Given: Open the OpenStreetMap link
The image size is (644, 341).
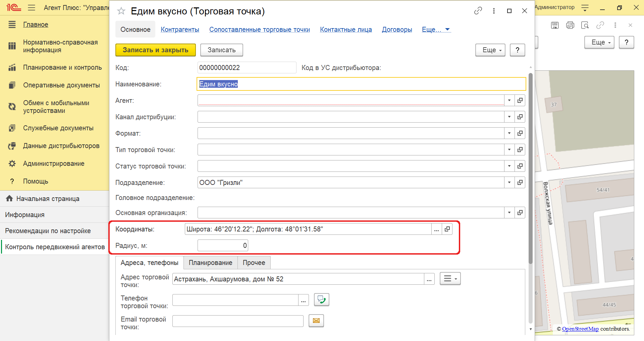Looking at the screenshot, I should [x=580, y=329].
